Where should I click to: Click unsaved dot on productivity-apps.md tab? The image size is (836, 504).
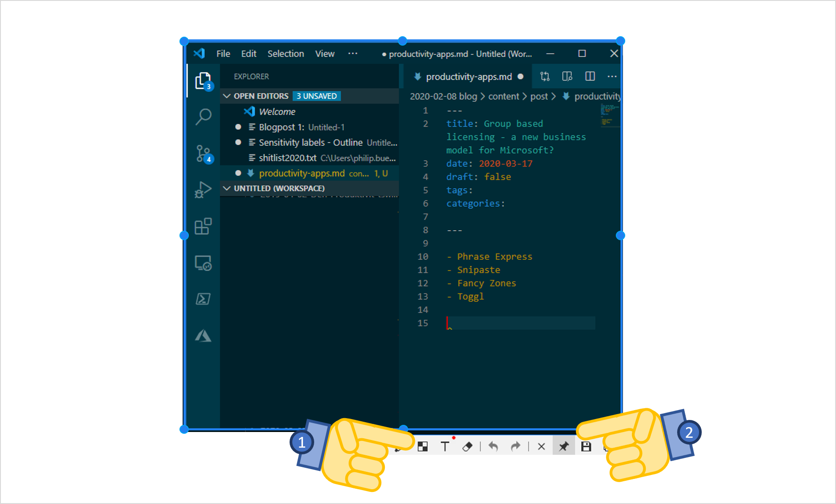pos(520,76)
